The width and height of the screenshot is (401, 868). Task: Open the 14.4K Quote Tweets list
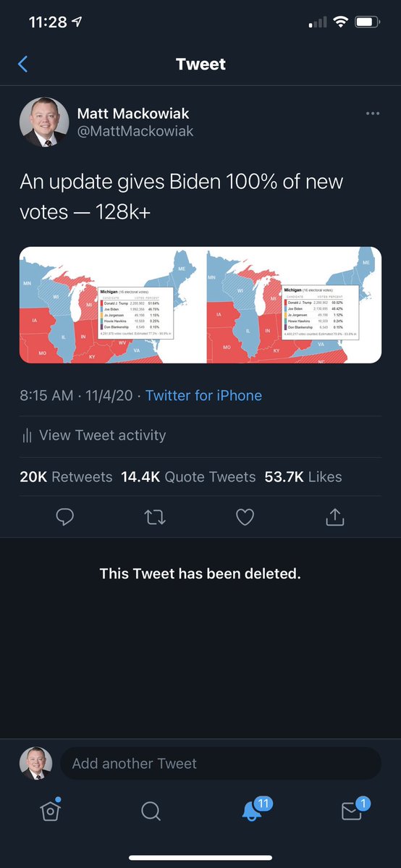point(188,476)
